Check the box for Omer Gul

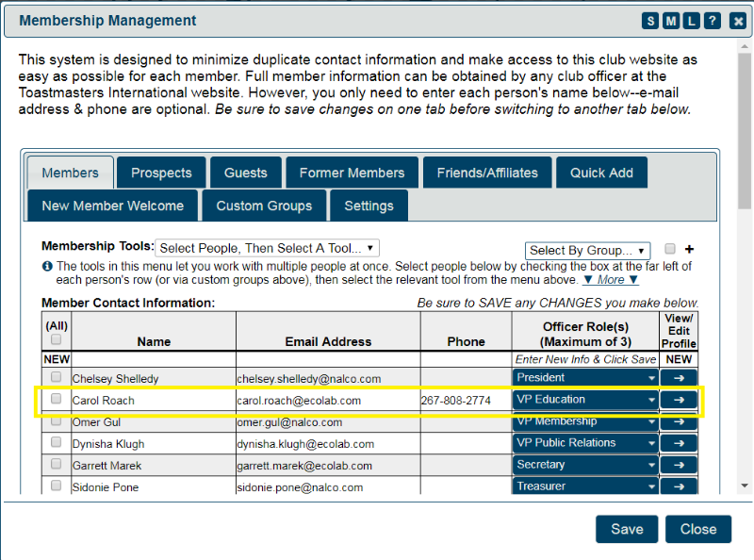57,420
